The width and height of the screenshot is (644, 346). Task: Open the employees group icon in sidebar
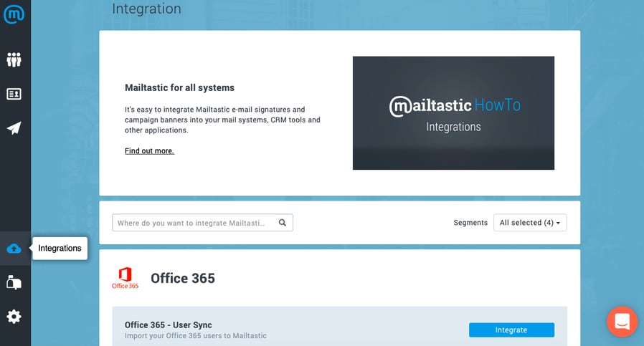(14, 59)
